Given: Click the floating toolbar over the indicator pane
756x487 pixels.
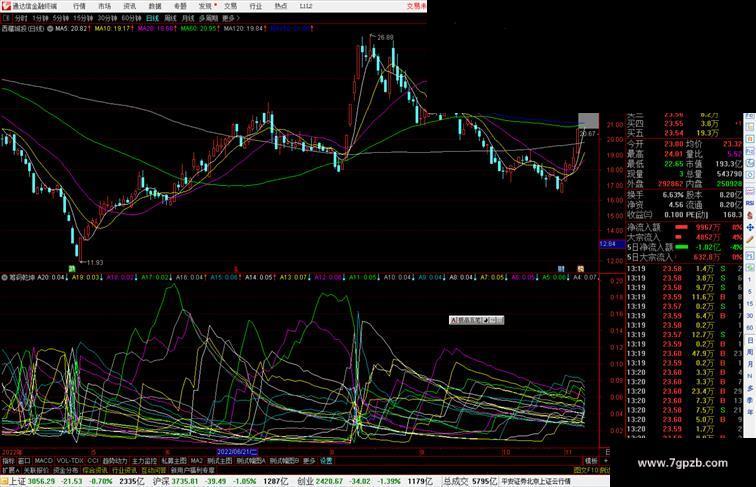Looking at the screenshot, I should pyautogui.click(x=476, y=320).
